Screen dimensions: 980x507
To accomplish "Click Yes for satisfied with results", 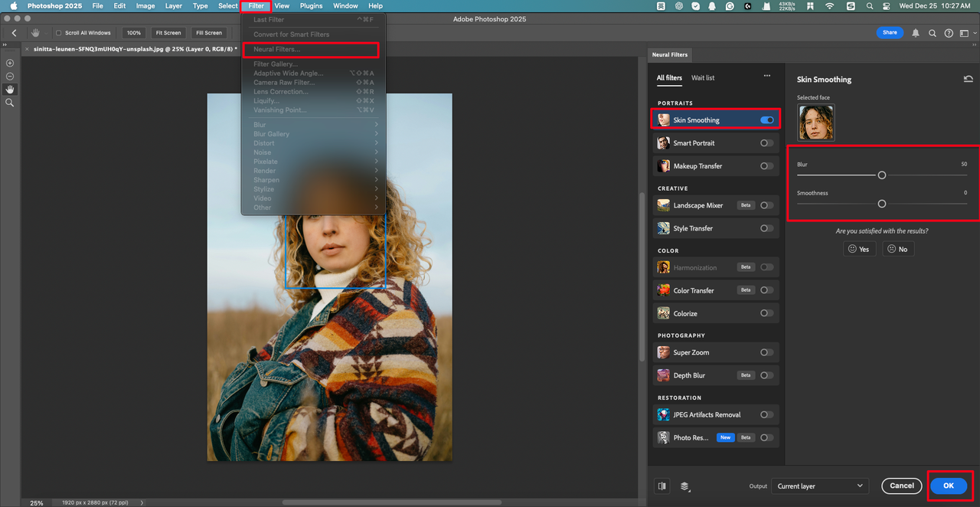I will pyautogui.click(x=859, y=249).
